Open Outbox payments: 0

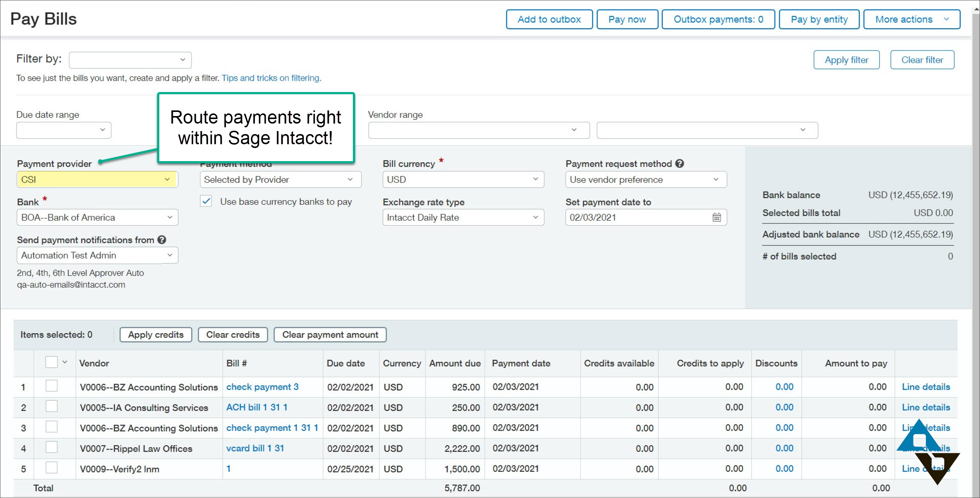click(718, 20)
